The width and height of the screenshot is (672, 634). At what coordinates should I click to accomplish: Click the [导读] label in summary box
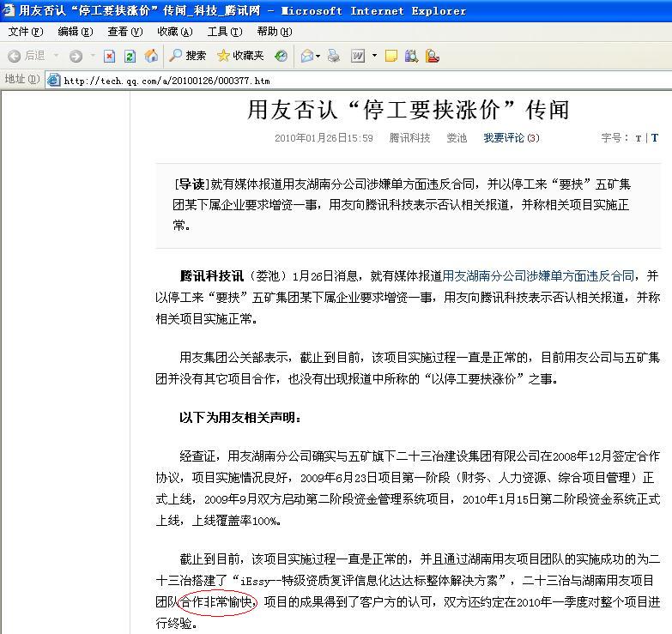(x=192, y=184)
